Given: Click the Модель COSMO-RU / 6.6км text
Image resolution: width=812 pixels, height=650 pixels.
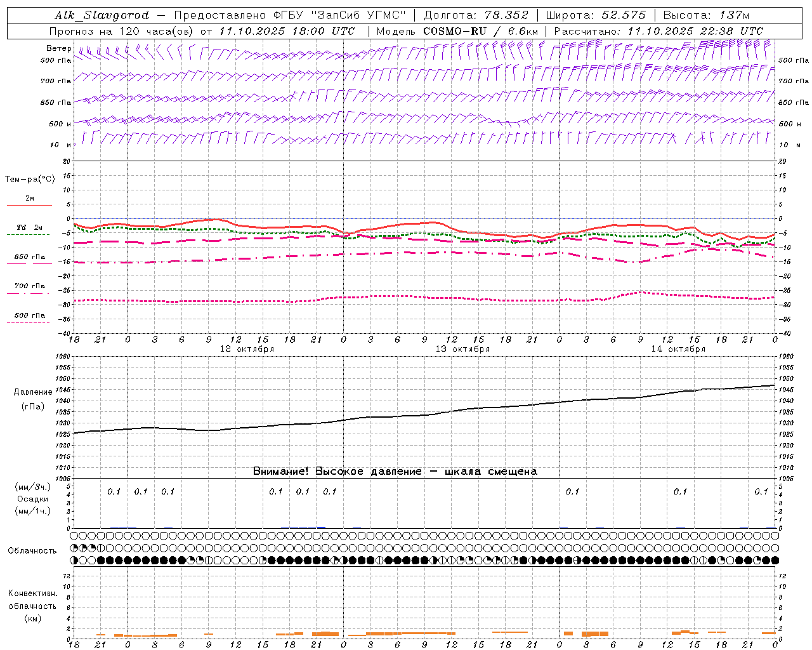Looking at the screenshot, I should (457, 31).
